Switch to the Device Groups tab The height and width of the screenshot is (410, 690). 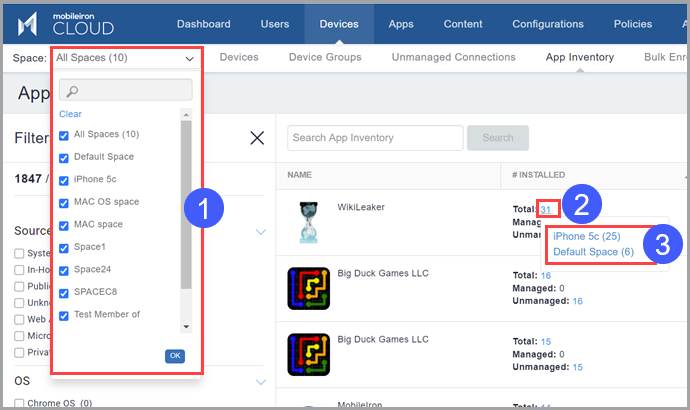pos(325,58)
